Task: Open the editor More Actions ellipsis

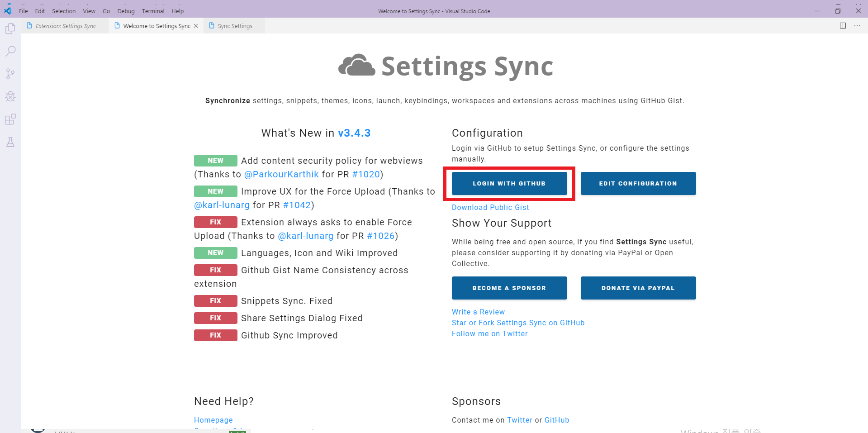Action: click(857, 26)
